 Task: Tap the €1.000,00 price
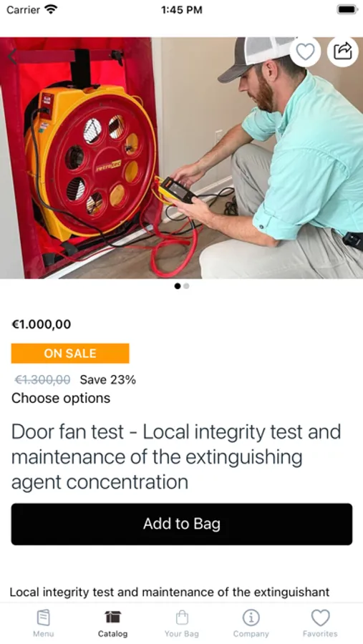[41, 324]
